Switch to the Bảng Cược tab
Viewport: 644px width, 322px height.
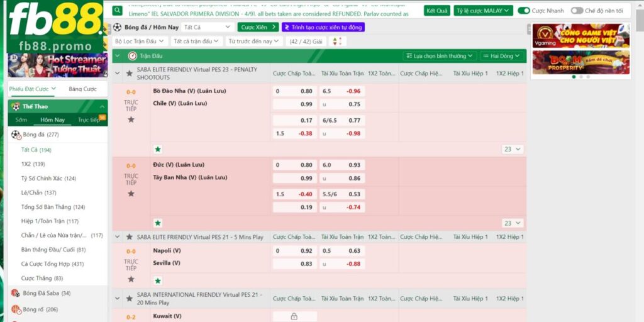click(82, 89)
